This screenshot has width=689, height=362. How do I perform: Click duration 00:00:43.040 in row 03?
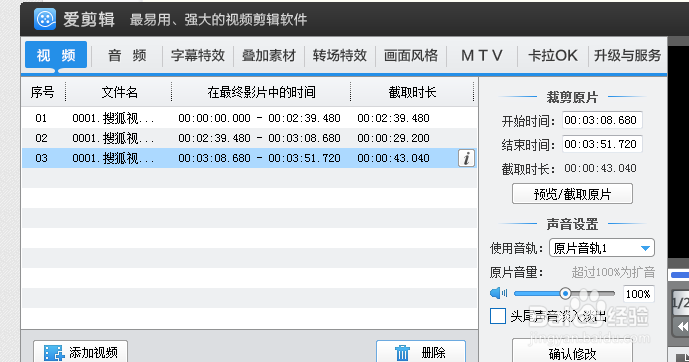tap(393, 158)
